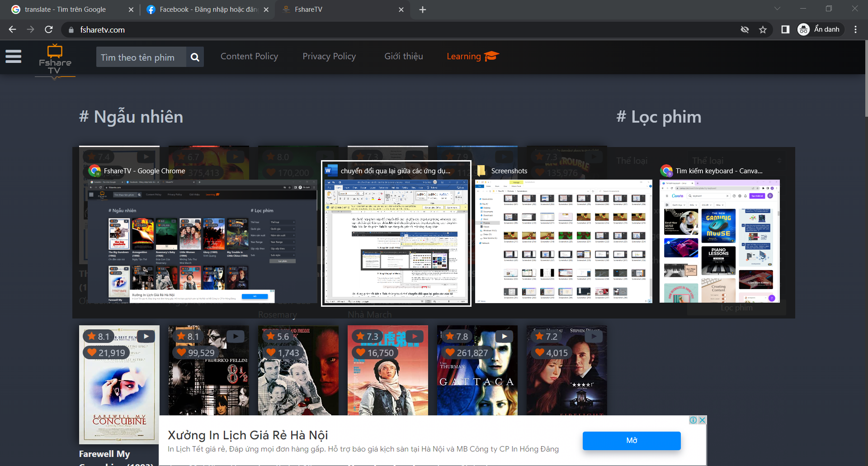This screenshot has height=466, width=868.
Task: Bookmark this page with the star
Action: tap(763, 29)
